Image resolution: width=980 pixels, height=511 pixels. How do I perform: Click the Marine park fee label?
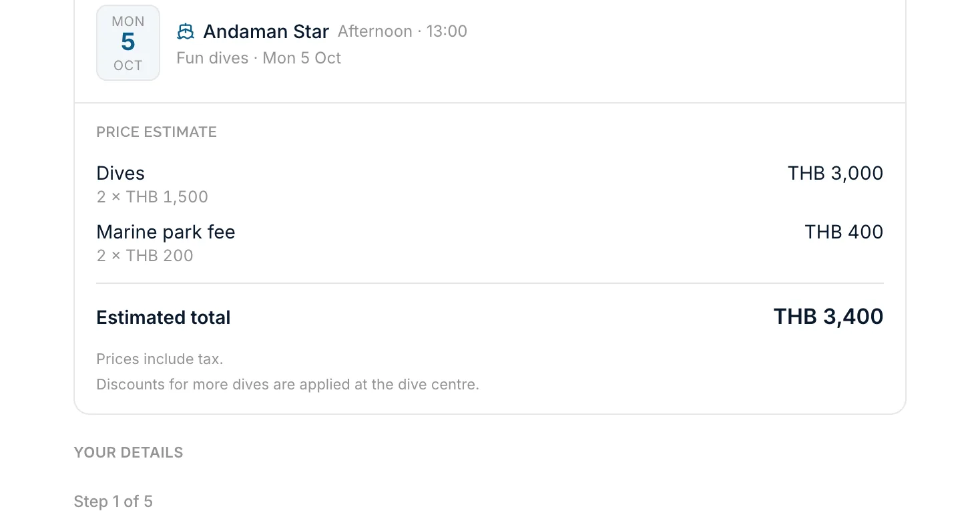coord(166,232)
